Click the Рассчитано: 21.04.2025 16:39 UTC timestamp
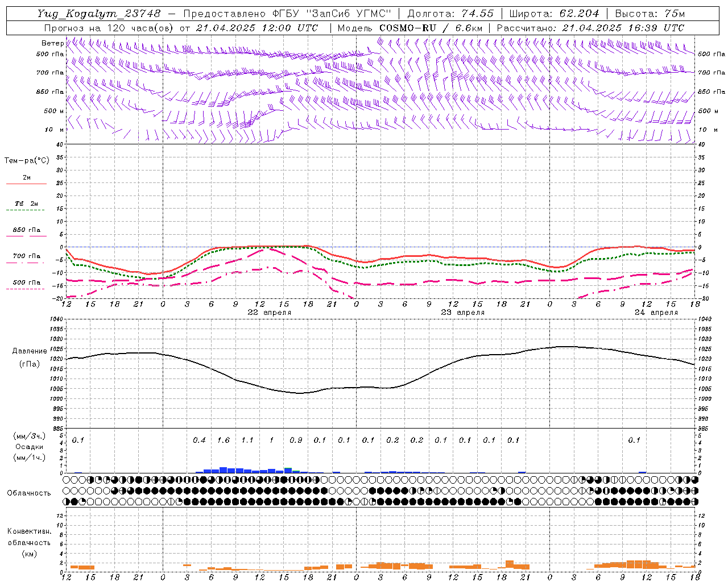Viewport: 728px width, 582px height. [x=590, y=28]
